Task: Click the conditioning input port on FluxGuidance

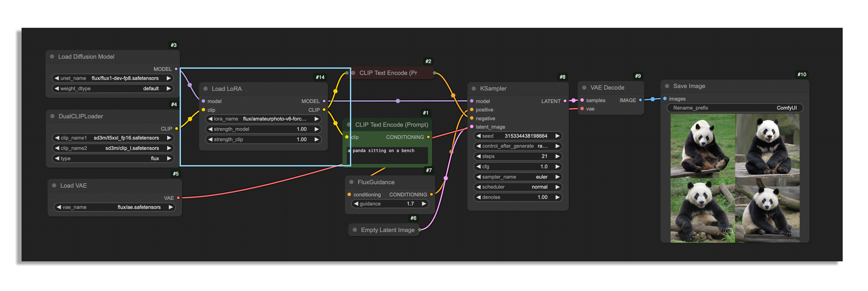Action: tap(349, 194)
